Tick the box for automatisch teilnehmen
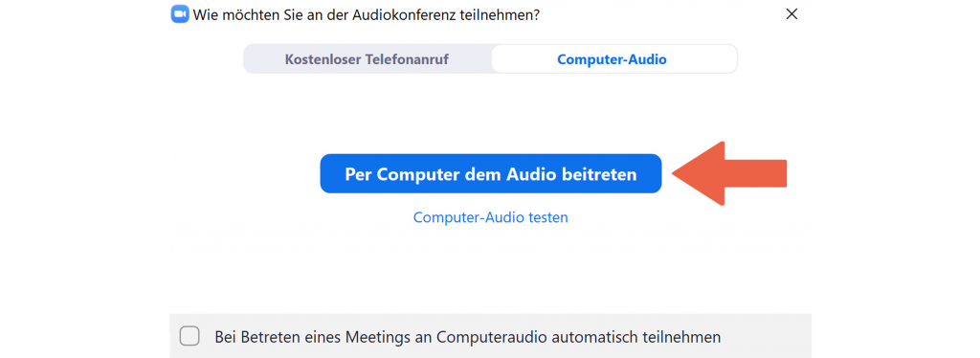The height and width of the screenshot is (358, 980). [x=189, y=336]
